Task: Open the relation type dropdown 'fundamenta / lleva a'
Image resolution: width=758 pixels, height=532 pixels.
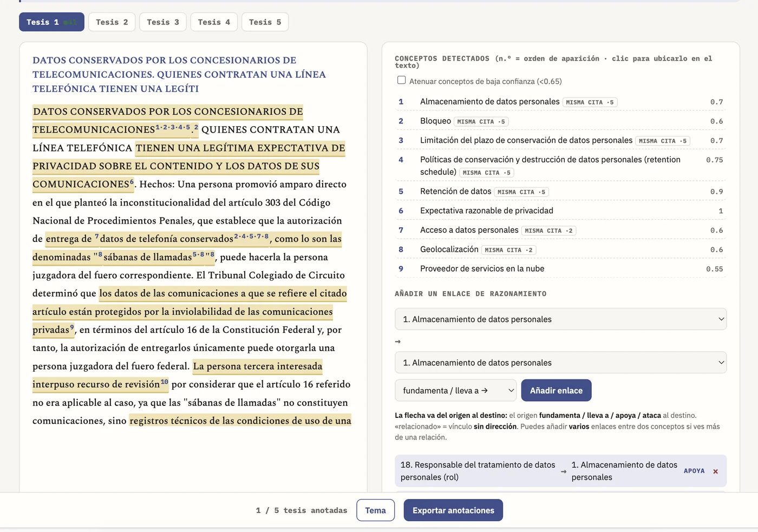Action: pyautogui.click(x=456, y=391)
